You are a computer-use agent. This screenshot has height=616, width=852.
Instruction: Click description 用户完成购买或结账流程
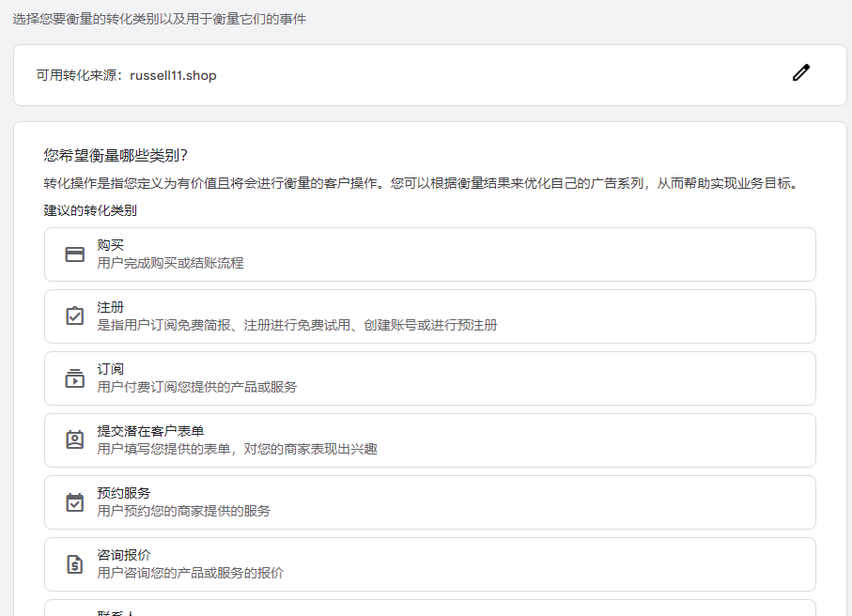point(170,263)
